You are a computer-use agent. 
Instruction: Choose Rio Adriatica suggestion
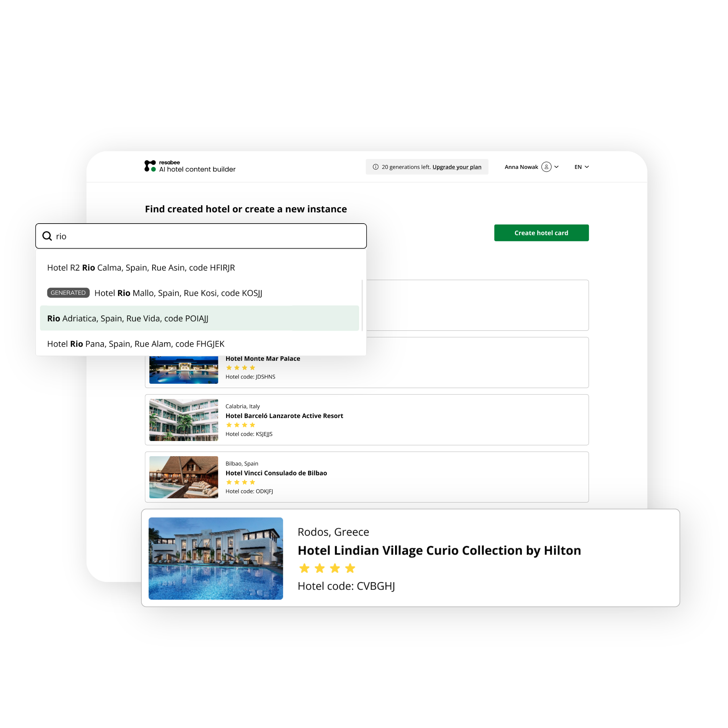(x=199, y=318)
